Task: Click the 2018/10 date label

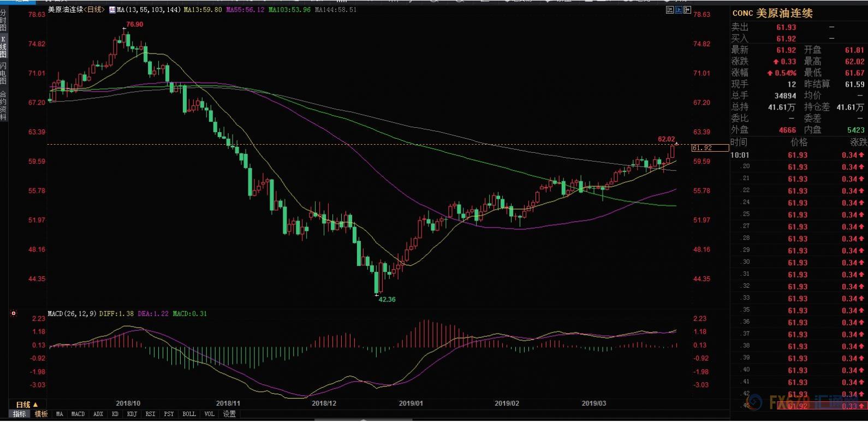Action: coord(128,403)
